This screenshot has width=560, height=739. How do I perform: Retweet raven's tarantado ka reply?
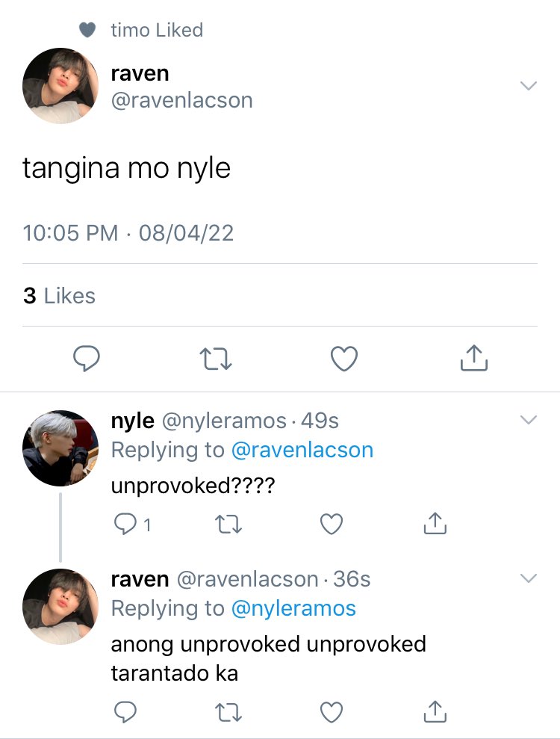tap(228, 712)
